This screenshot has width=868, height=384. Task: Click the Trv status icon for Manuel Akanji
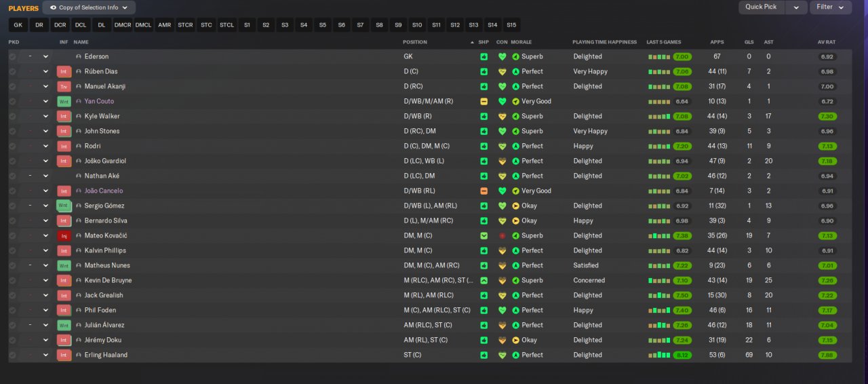(64, 86)
